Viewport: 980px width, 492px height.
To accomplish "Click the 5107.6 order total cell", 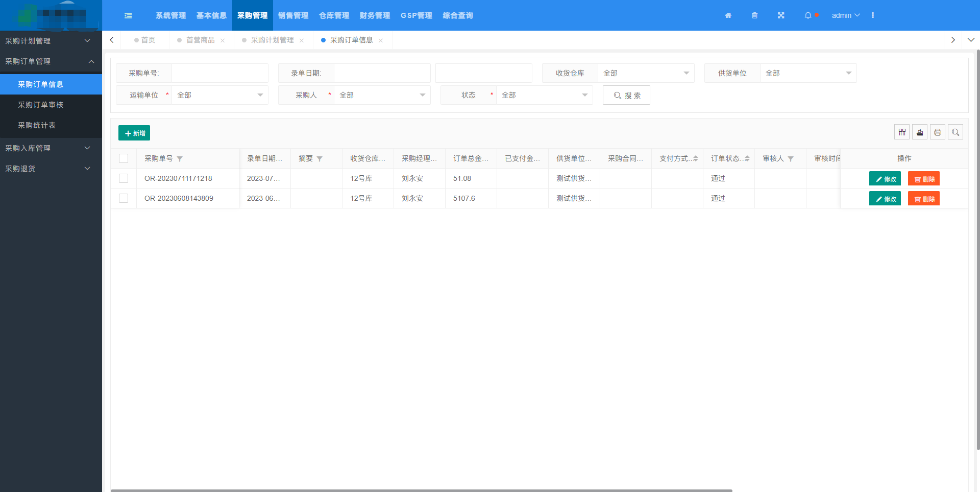I will (x=471, y=198).
